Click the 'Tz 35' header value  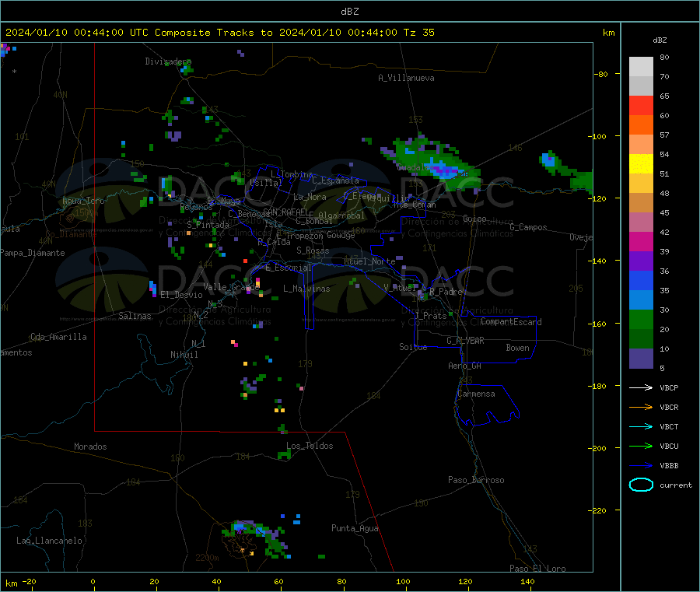click(x=418, y=33)
